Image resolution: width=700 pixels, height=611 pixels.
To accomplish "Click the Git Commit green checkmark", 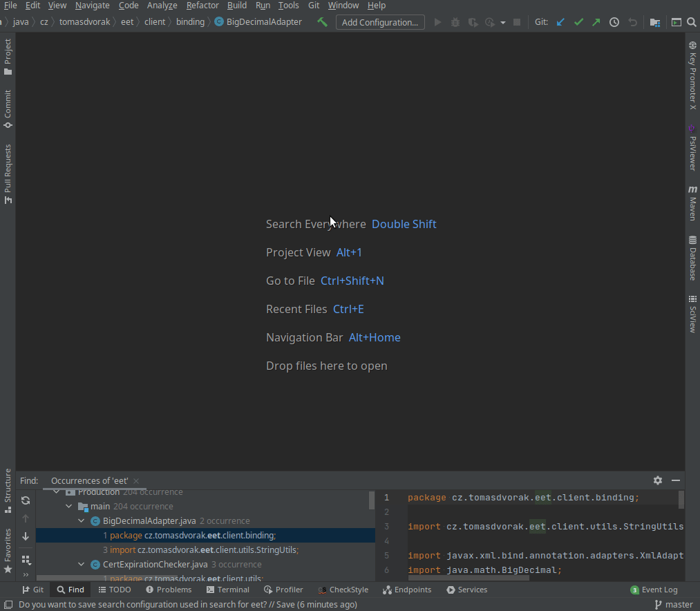I will click(578, 22).
